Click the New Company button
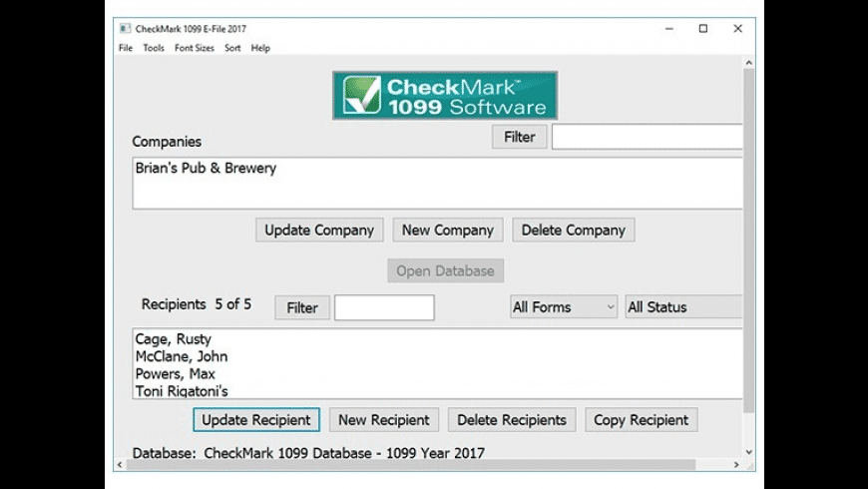Image resolution: width=868 pixels, height=489 pixels. [x=448, y=230]
